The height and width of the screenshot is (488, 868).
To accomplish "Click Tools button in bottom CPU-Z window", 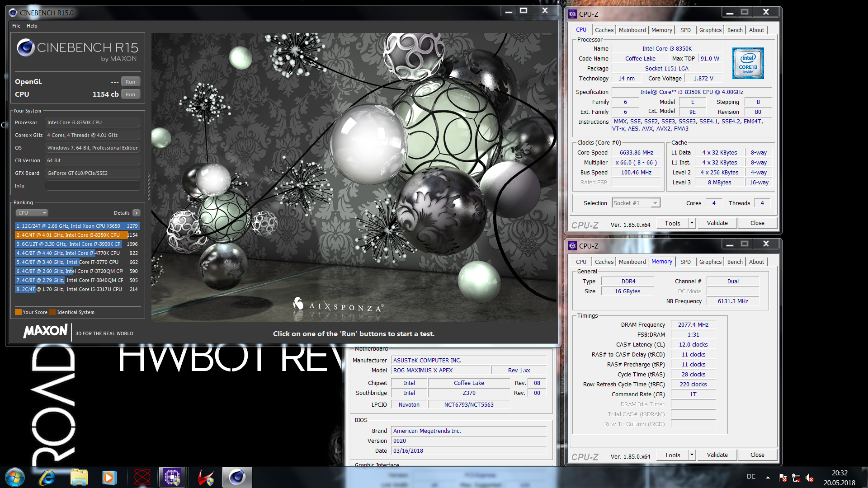I will pos(672,455).
